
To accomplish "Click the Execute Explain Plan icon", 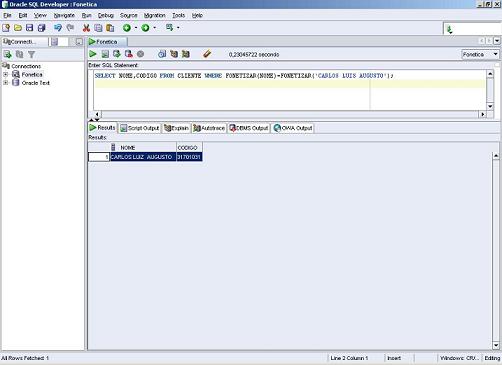I will 174,54.
